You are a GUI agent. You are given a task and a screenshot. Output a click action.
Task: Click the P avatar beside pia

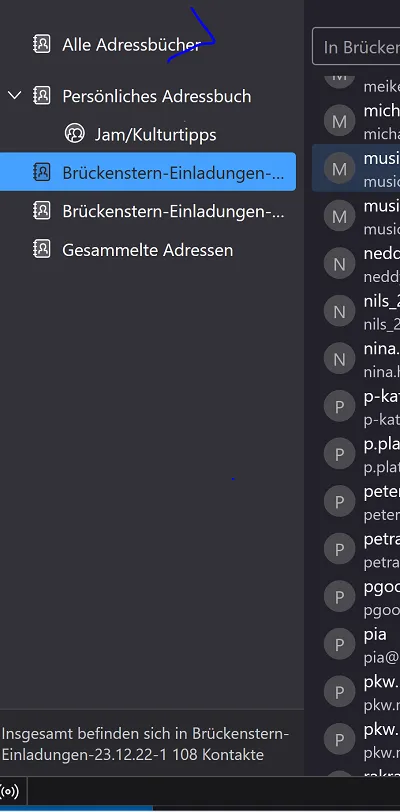(339, 645)
